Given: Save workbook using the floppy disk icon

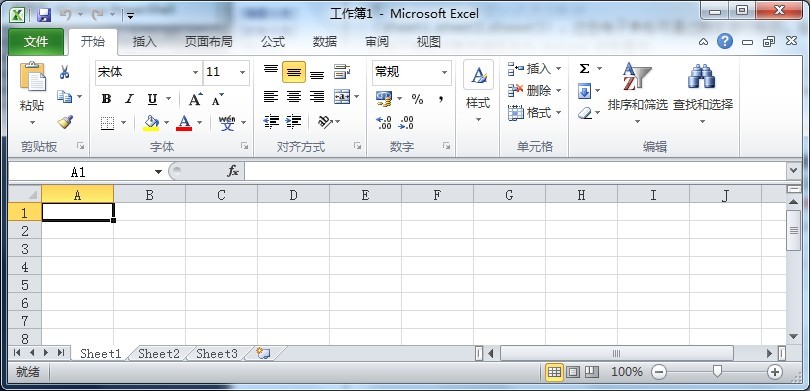Looking at the screenshot, I should pos(44,14).
